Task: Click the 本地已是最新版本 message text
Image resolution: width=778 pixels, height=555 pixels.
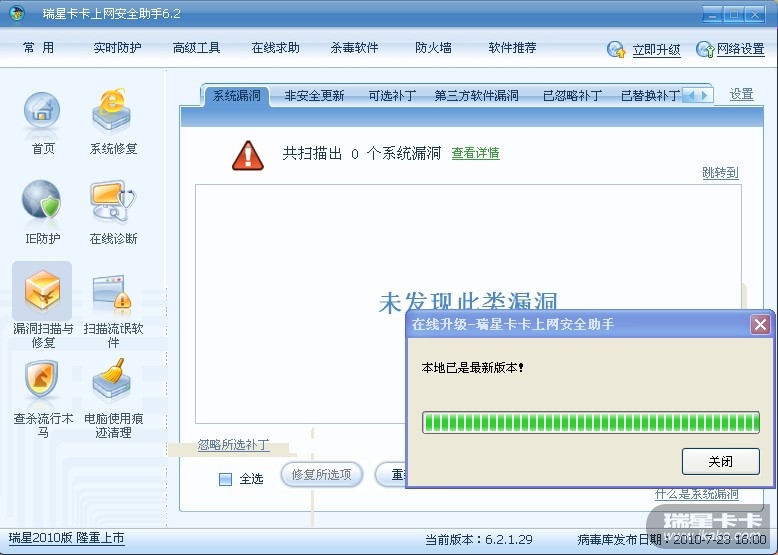Action: (472, 368)
